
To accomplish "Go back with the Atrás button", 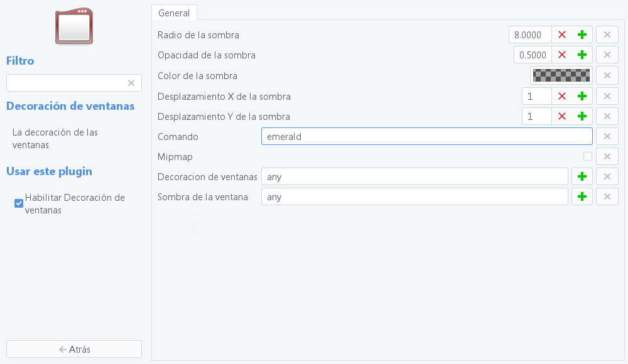I will coord(74,349).
